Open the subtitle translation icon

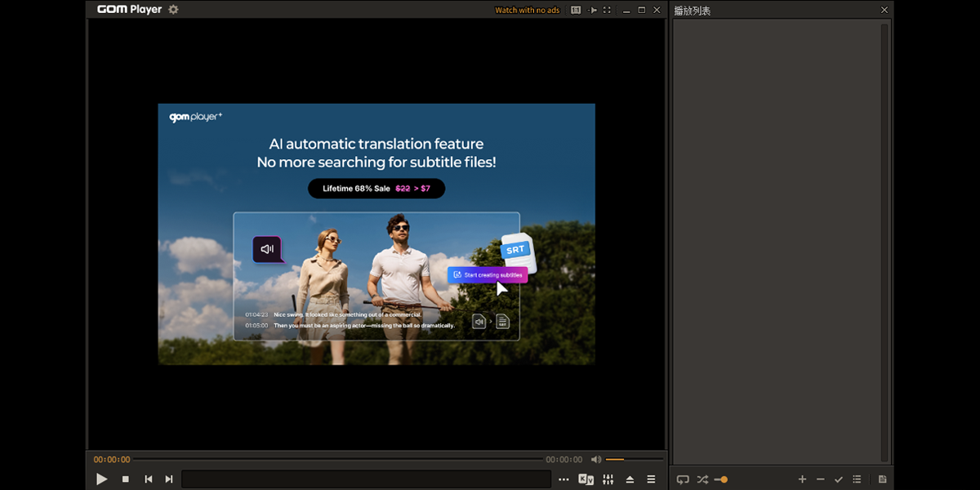click(586, 479)
